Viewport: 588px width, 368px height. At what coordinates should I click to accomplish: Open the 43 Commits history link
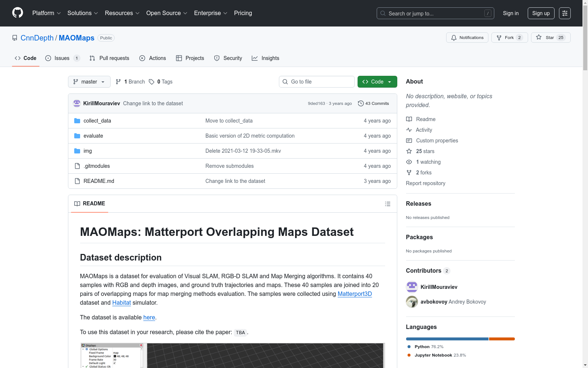(373, 103)
